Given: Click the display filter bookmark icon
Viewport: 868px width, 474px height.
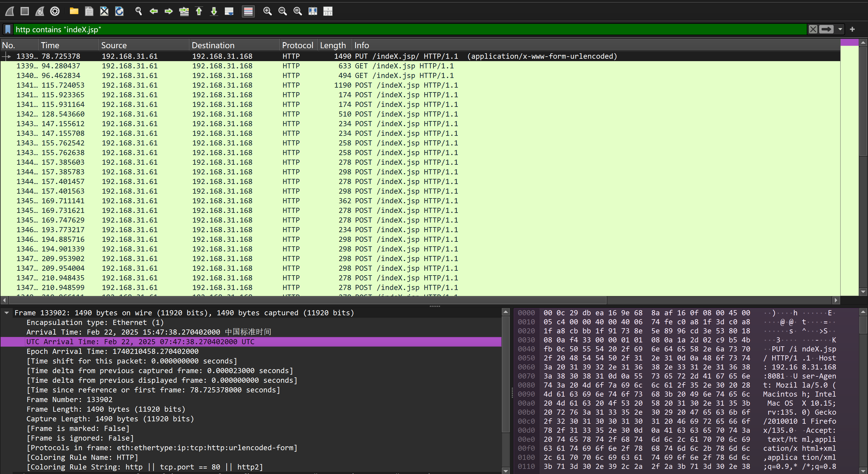Looking at the screenshot, I should click(8, 29).
